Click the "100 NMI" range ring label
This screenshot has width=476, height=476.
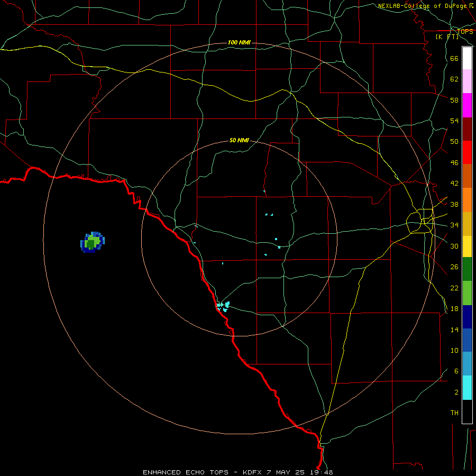click(239, 42)
